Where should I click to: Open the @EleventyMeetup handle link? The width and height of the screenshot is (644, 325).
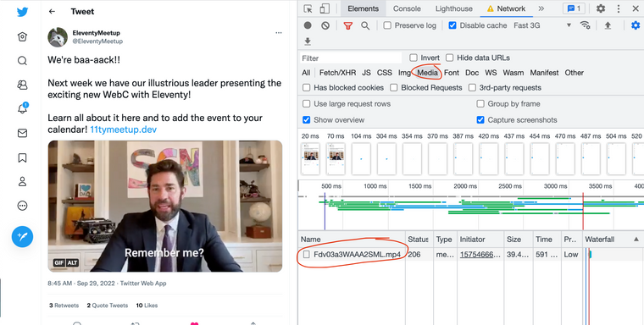[97, 41]
